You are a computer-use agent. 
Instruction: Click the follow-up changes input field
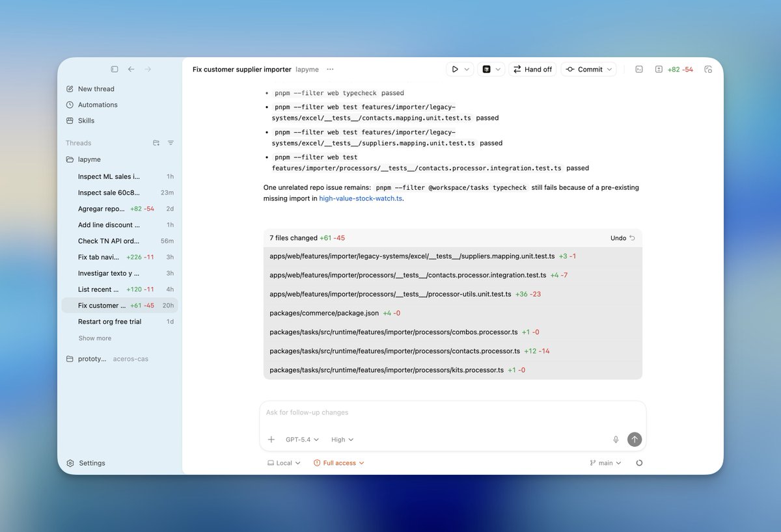click(452, 412)
